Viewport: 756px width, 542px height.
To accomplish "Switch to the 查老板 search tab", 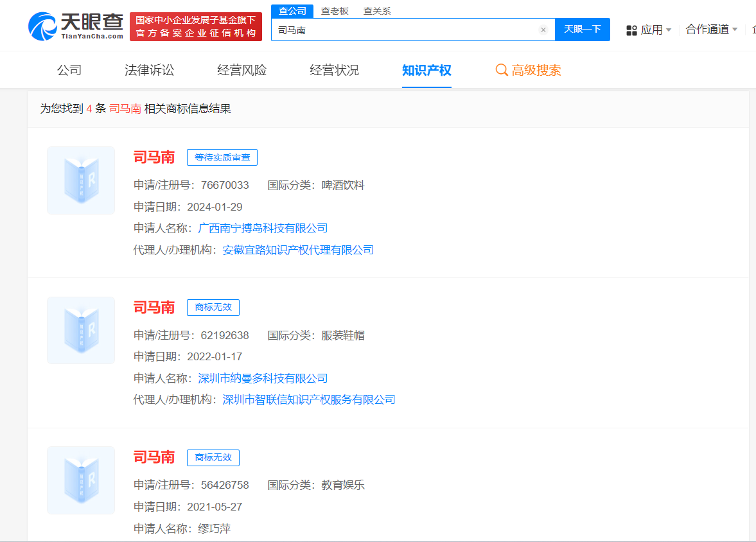I will [x=335, y=11].
